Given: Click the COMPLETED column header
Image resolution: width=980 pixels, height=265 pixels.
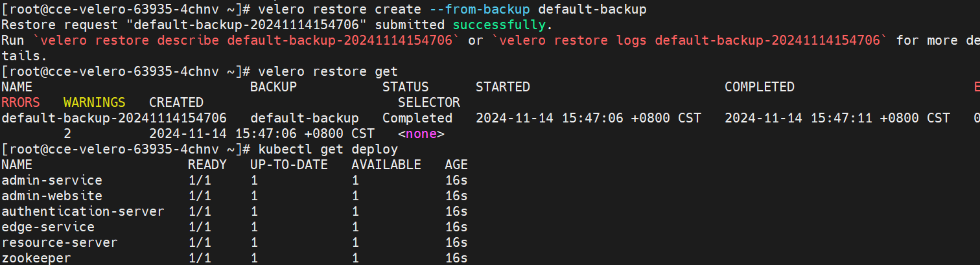Looking at the screenshot, I should pyautogui.click(x=759, y=87).
